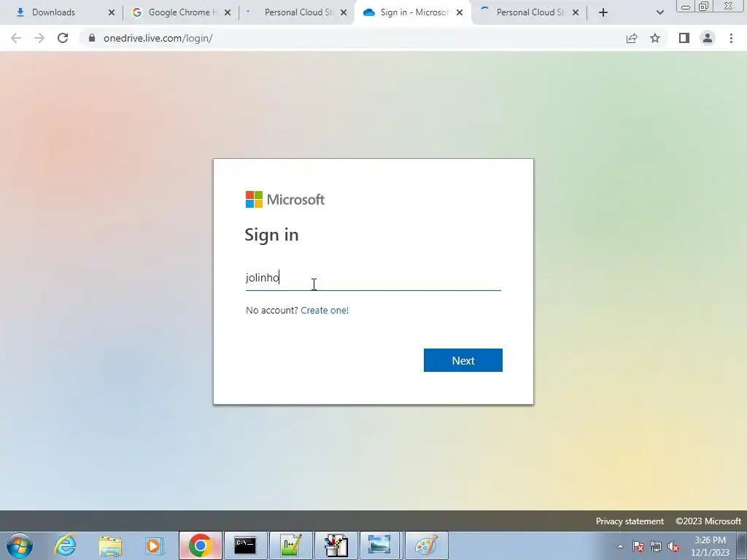747x560 pixels.
Task: Click the ©2023 Microsoft footer text
Action: [708, 521]
